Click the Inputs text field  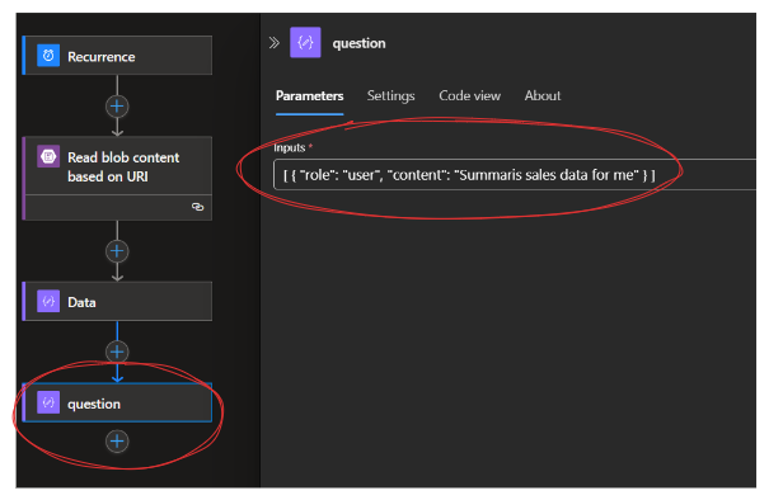coord(514,175)
